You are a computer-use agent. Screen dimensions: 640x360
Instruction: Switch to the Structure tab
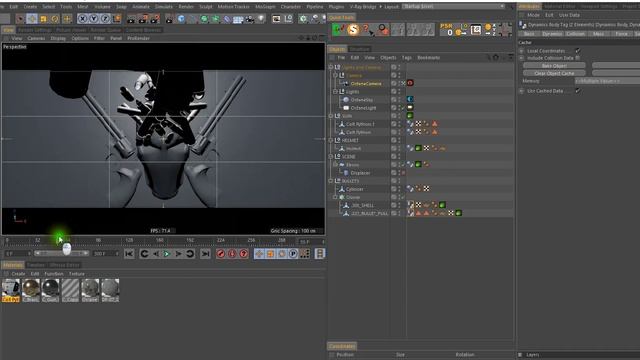click(359, 49)
